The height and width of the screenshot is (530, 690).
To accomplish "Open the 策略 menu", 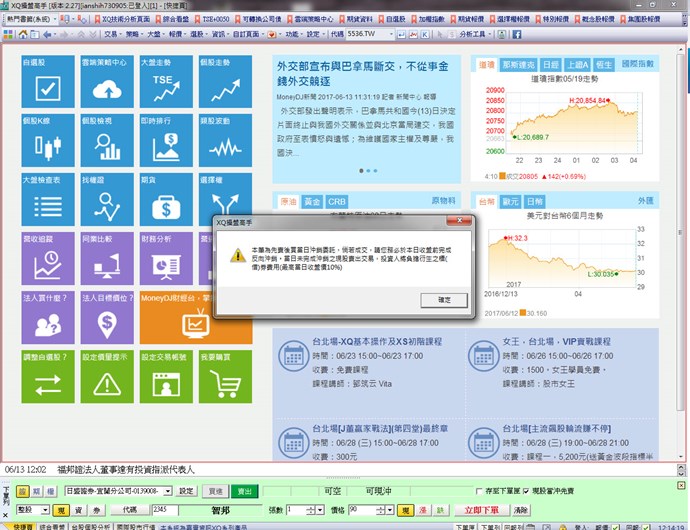I will tap(133, 34).
